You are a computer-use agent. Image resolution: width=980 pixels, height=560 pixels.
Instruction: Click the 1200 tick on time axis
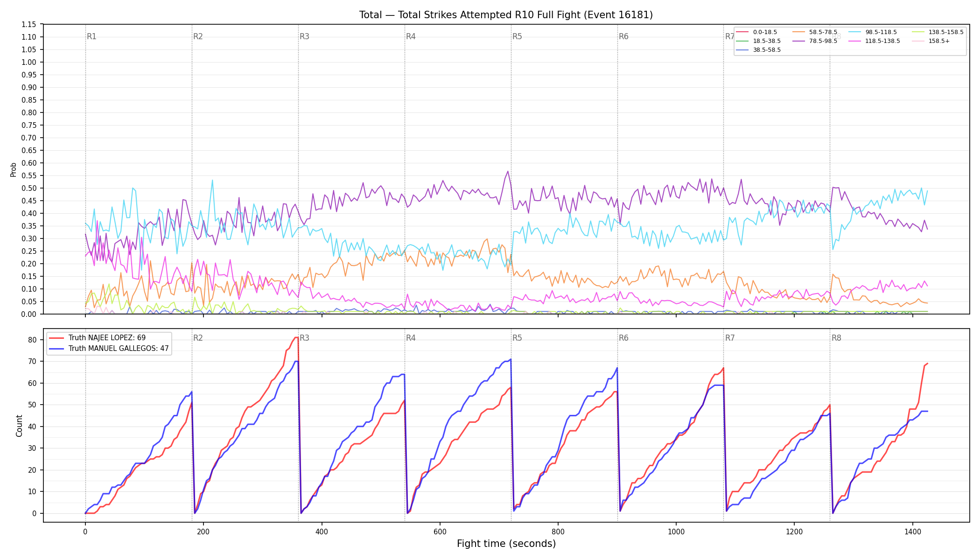(794, 531)
